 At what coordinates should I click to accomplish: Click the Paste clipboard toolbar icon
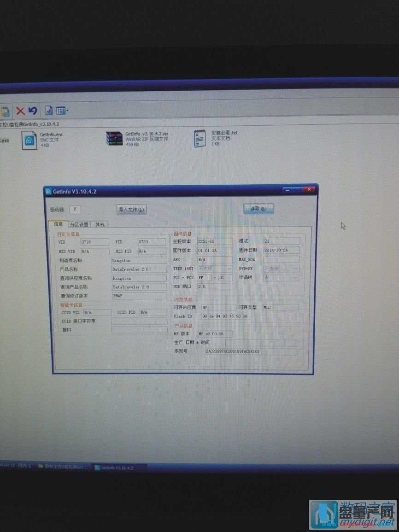coord(5,111)
